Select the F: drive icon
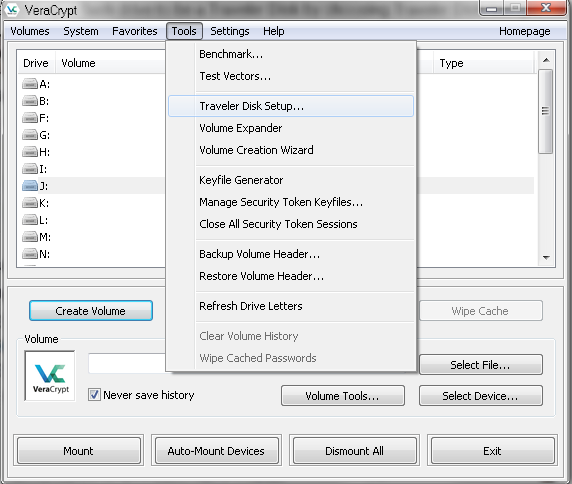Screen dimensions: 572x484 click(30, 118)
